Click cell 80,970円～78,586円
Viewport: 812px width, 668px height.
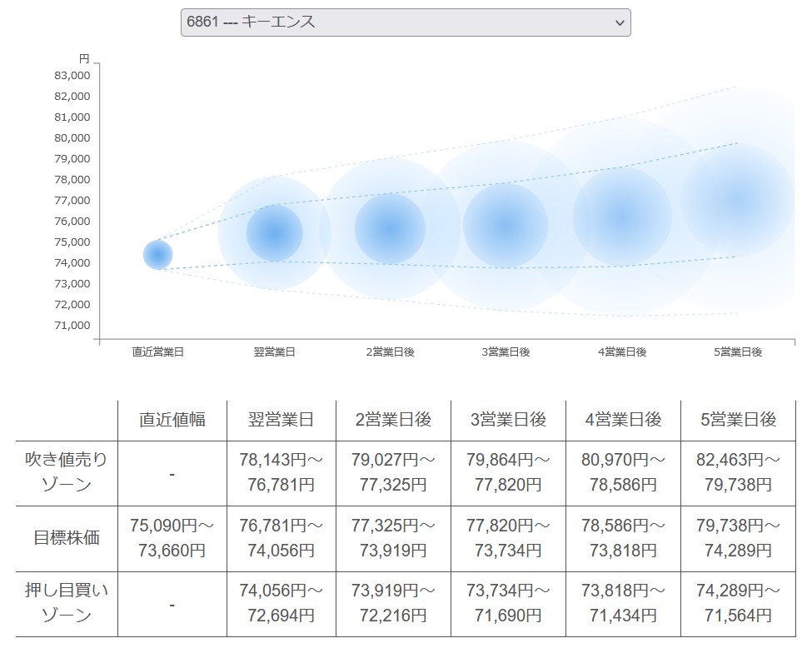tap(623, 471)
